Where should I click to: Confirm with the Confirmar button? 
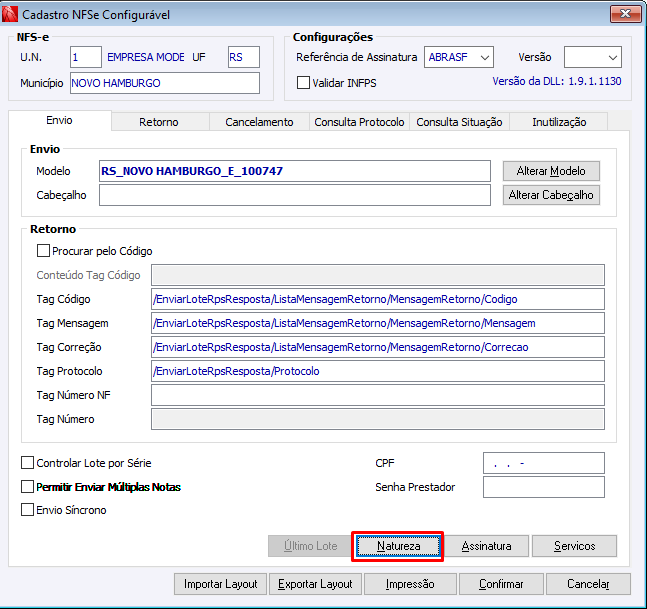[x=501, y=584]
